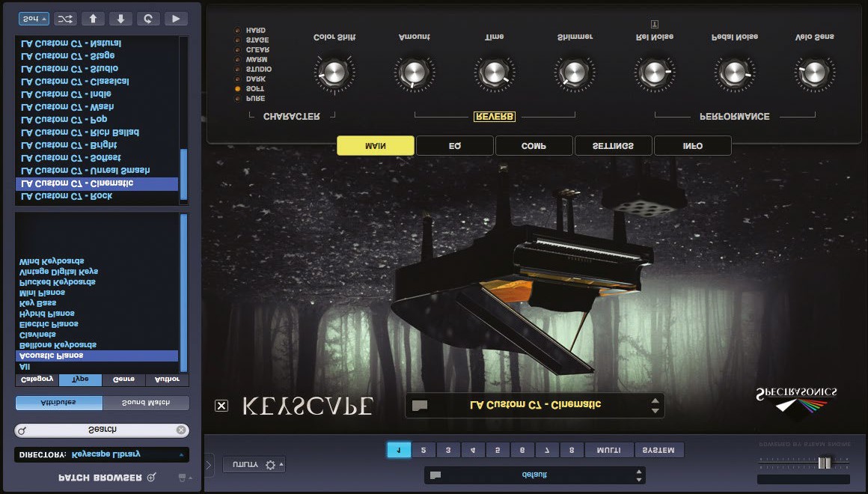Screen dimensions: 868x494
Task: Toggle the REVERB section button
Action: (x=495, y=116)
